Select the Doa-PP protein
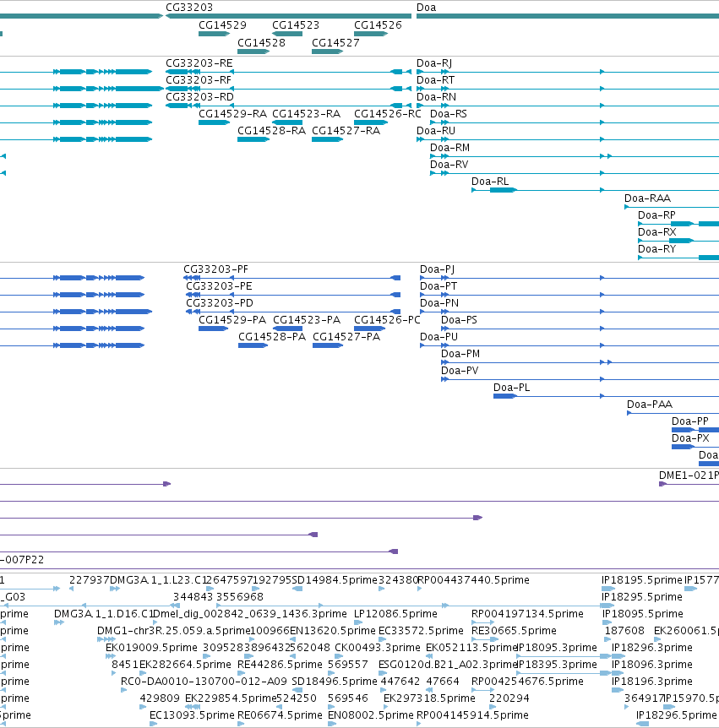Screen dimensions: 719x728 pyautogui.click(x=689, y=421)
